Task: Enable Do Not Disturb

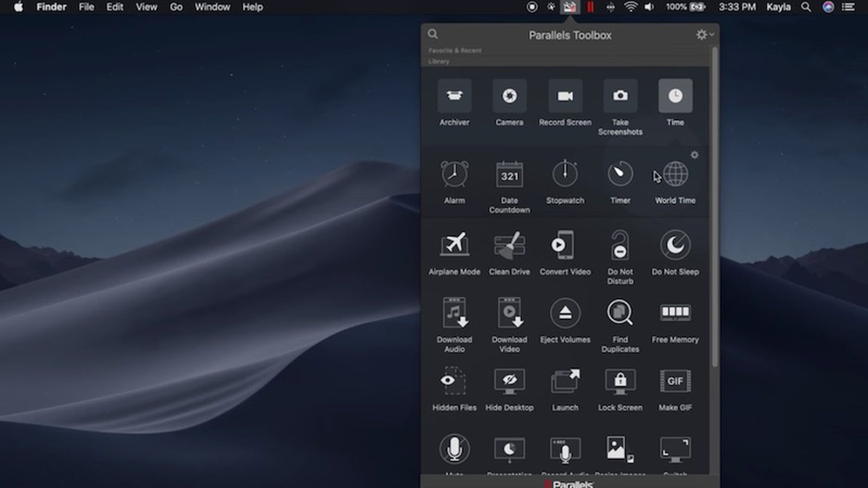Action: pyautogui.click(x=620, y=246)
